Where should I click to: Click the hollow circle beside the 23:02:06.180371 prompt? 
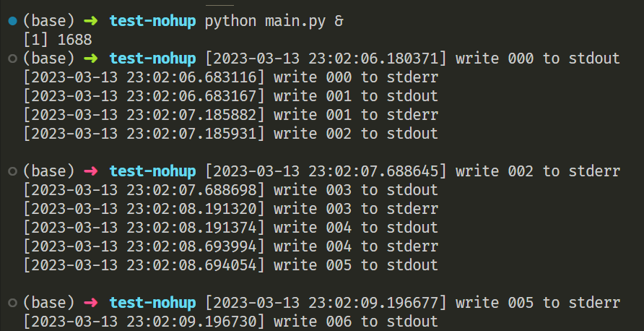(12, 59)
